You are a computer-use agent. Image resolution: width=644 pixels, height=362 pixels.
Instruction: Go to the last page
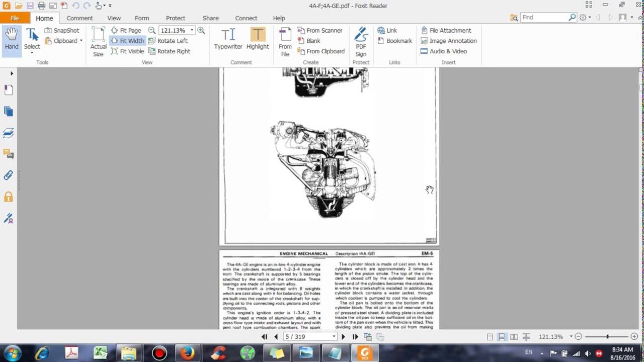point(355,336)
